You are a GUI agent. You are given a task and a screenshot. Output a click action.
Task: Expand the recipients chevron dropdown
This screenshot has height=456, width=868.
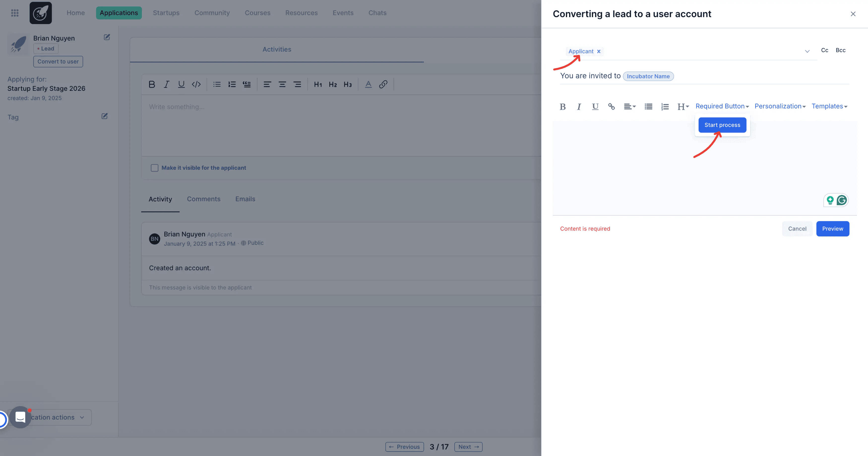[807, 52]
